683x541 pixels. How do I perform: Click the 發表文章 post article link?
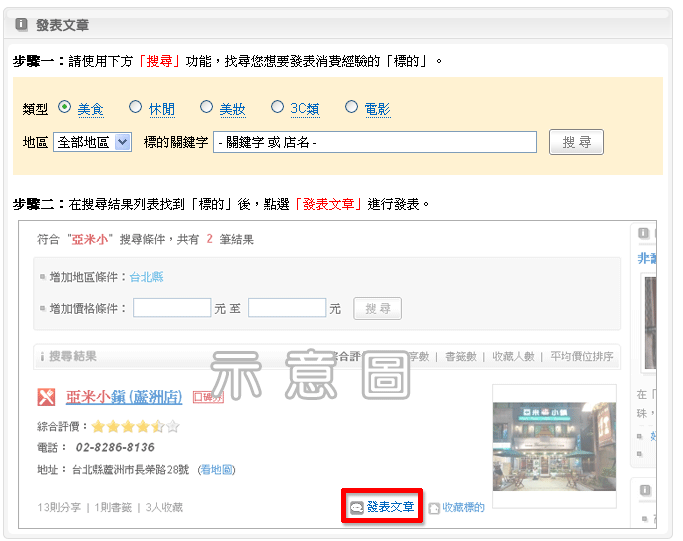tap(390, 507)
